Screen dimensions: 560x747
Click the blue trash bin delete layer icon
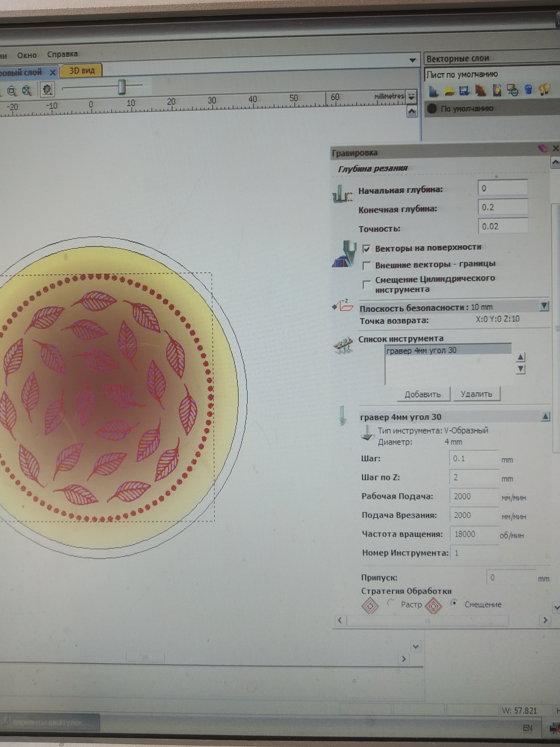tap(529, 89)
